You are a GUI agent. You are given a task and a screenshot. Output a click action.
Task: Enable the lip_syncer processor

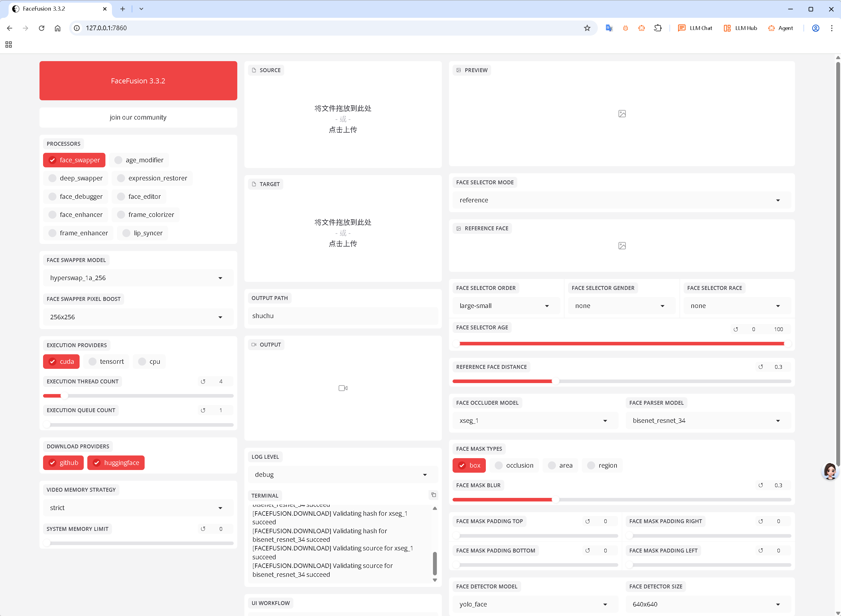(143, 233)
